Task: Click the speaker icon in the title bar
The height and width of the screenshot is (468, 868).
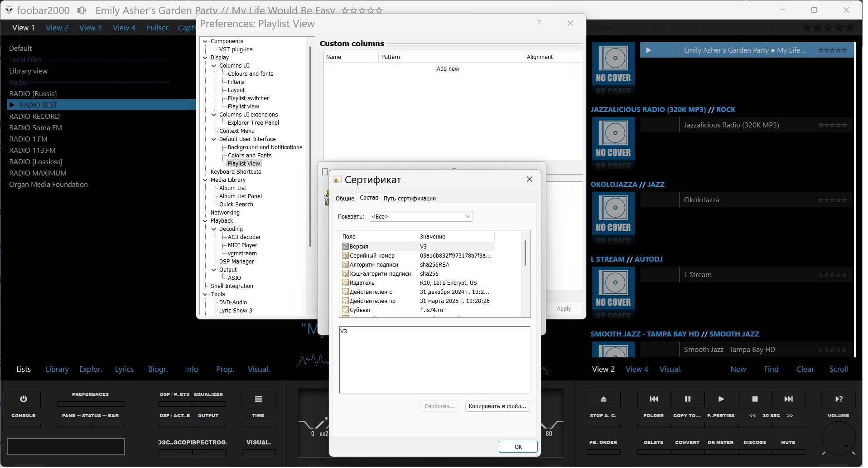Action: (x=82, y=10)
